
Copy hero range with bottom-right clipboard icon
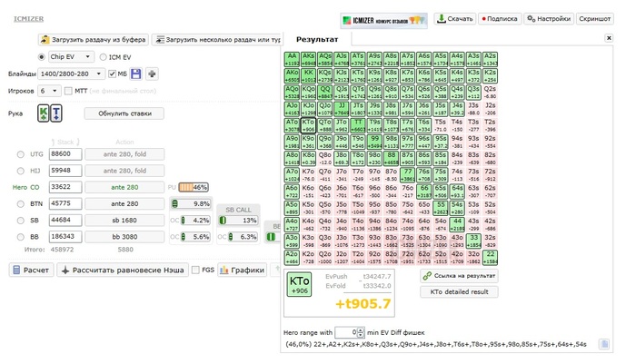(x=604, y=344)
